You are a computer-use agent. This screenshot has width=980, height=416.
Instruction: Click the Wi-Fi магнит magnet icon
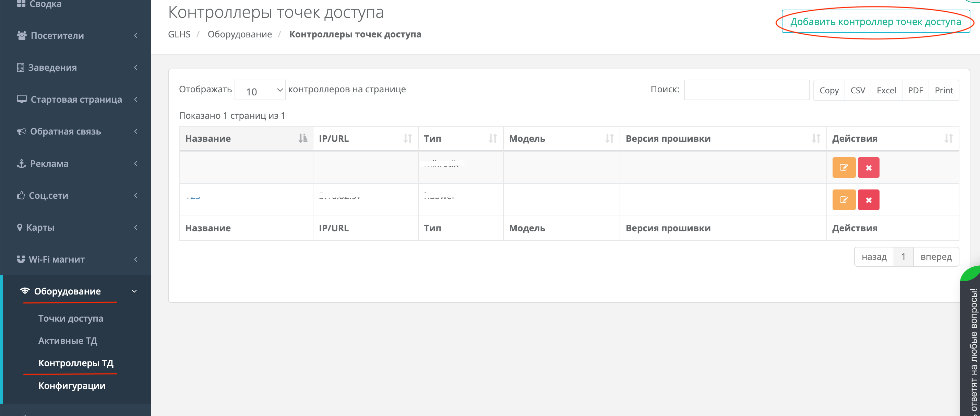[21, 259]
